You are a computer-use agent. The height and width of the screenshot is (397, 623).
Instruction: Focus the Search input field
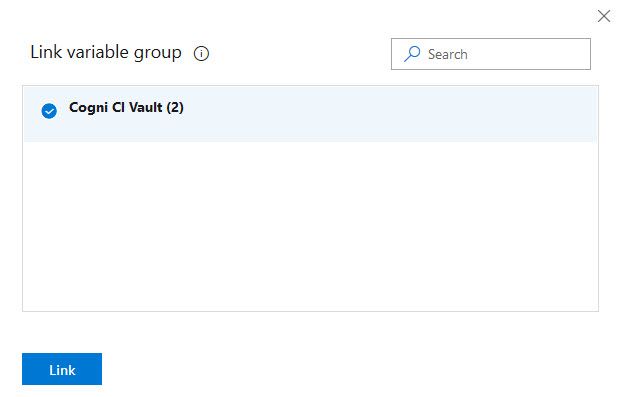491,54
